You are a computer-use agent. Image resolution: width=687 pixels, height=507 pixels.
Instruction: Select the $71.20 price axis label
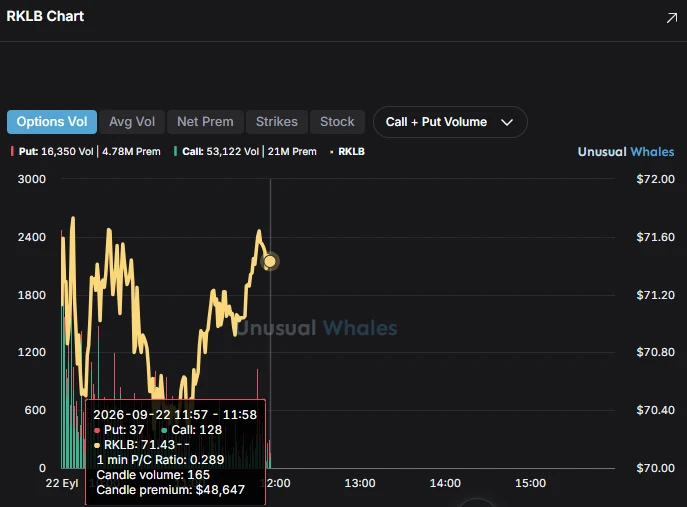pyautogui.click(x=655, y=295)
